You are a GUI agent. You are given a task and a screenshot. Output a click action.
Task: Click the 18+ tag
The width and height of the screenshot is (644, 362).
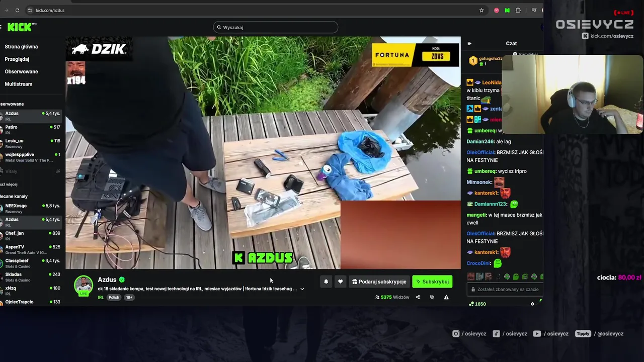[129, 297]
